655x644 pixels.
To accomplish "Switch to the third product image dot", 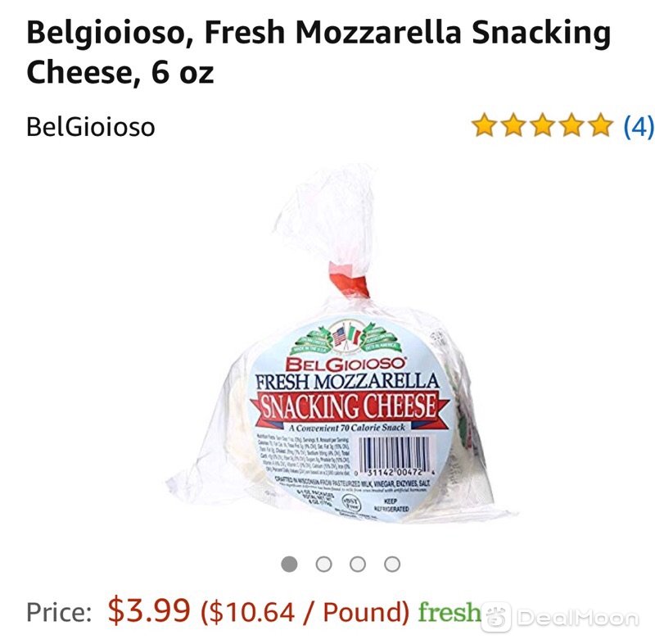I will point(358,565).
